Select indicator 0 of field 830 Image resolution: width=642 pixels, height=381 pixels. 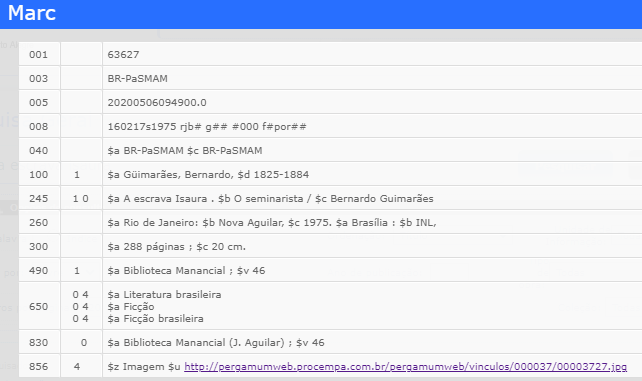[84, 343]
